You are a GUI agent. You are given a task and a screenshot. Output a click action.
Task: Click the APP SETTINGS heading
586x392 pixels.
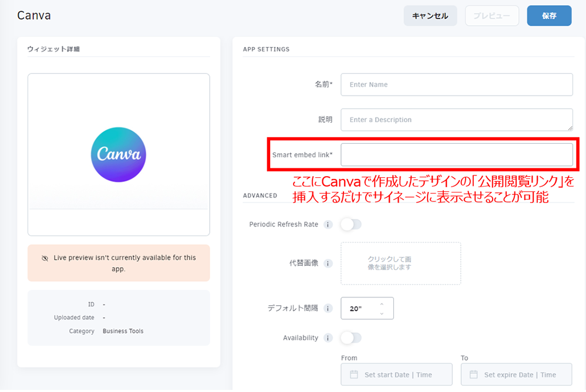(x=266, y=49)
